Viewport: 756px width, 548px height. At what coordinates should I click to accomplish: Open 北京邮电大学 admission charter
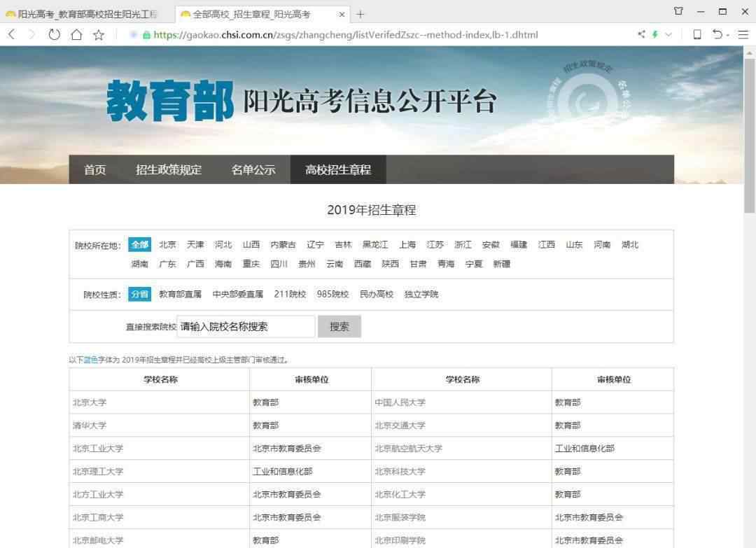(x=98, y=540)
